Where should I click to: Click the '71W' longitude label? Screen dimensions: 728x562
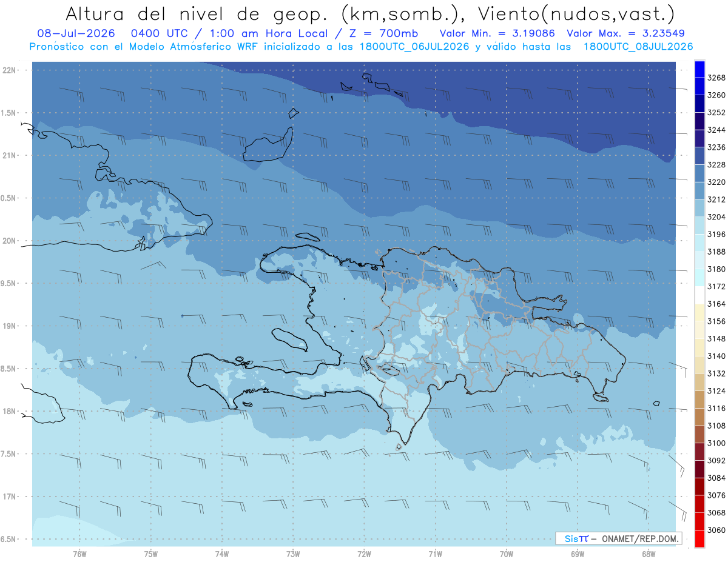coord(435,554)
